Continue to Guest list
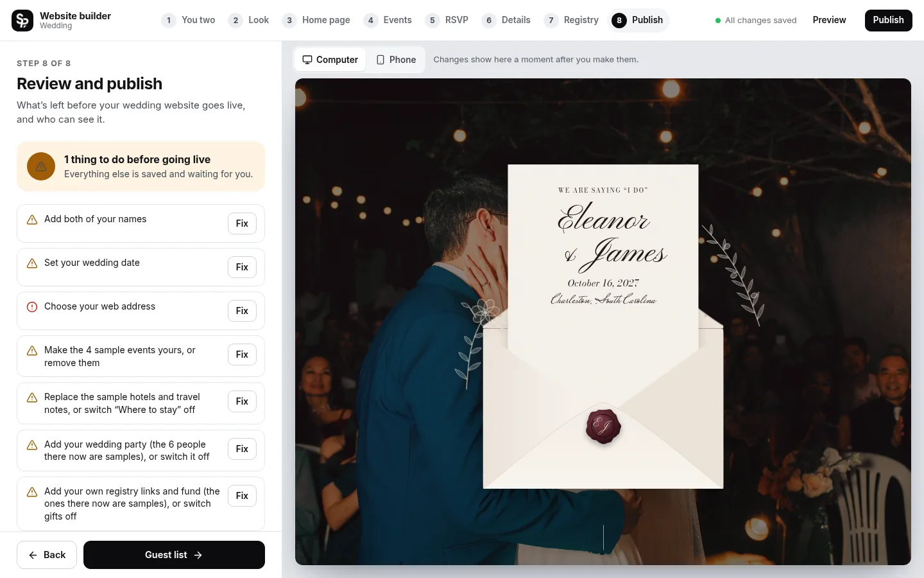Image resolution: width=924 pixels, height=578 pixels. pos(174,555)
